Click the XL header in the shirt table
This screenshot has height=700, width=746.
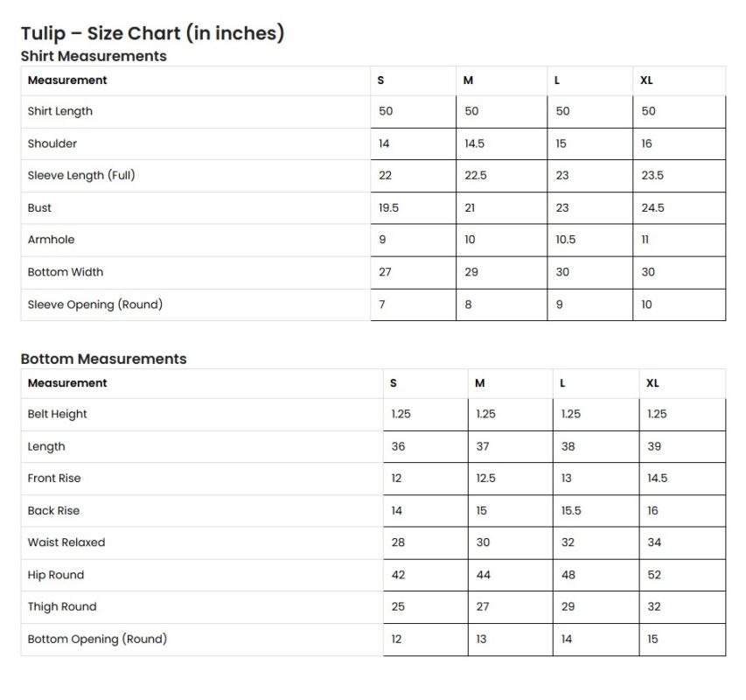click(647, 80)
